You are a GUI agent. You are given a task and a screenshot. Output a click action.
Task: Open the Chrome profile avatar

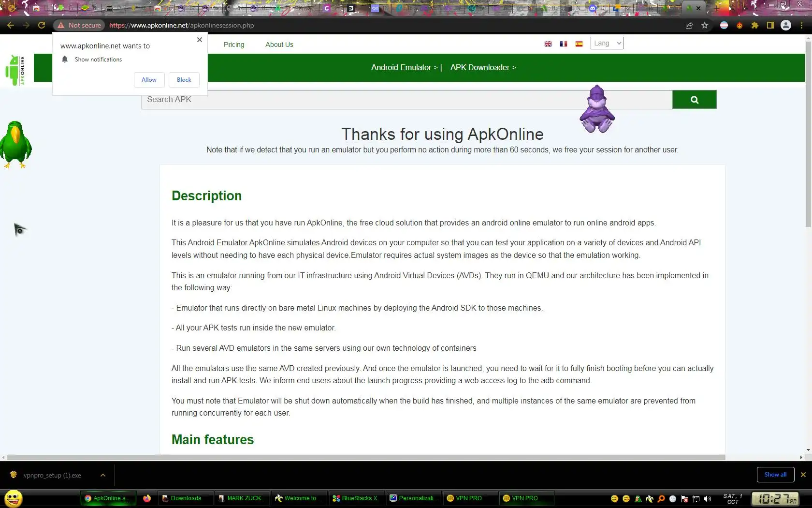(786, 25)
